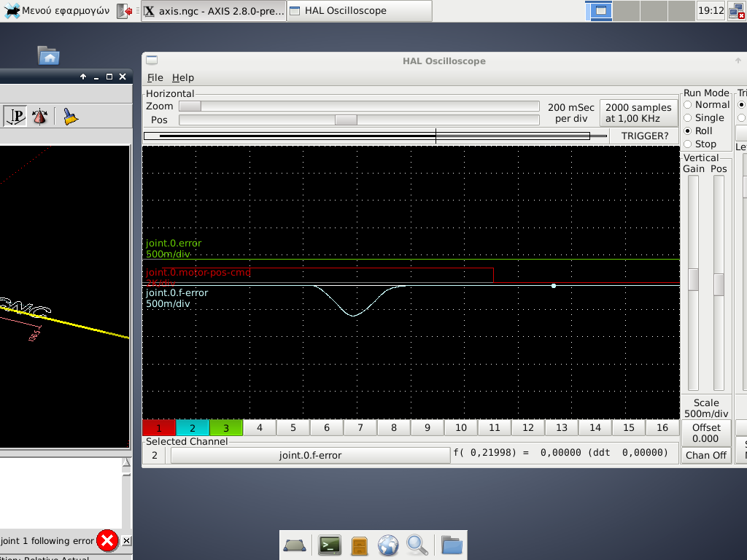Click the rotate view cone icon
The width and height of the screenshot is (747, 560).
click(x=40, y=116)
